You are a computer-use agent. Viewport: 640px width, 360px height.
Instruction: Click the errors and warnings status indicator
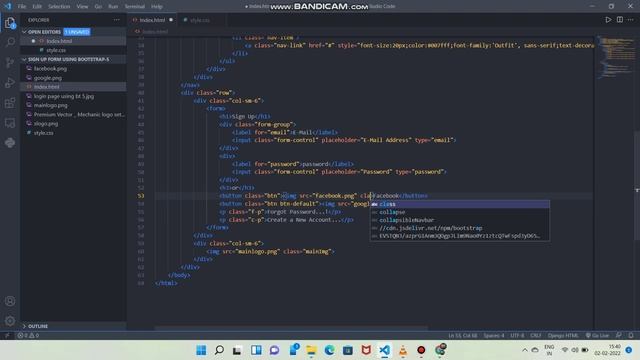(x=28, y=336)
